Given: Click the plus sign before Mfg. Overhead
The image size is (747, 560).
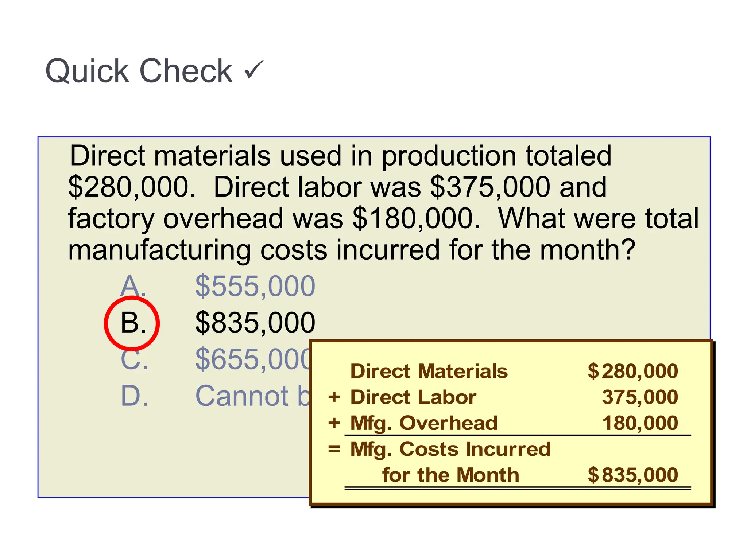Looking at the screenshot, I should [x=334, y=423].
